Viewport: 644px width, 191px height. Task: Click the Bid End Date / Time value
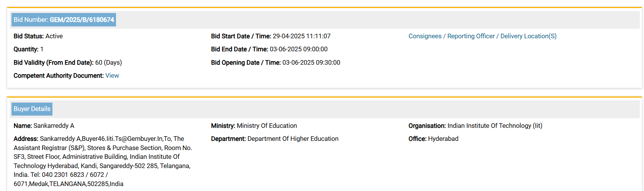(299, 49)
